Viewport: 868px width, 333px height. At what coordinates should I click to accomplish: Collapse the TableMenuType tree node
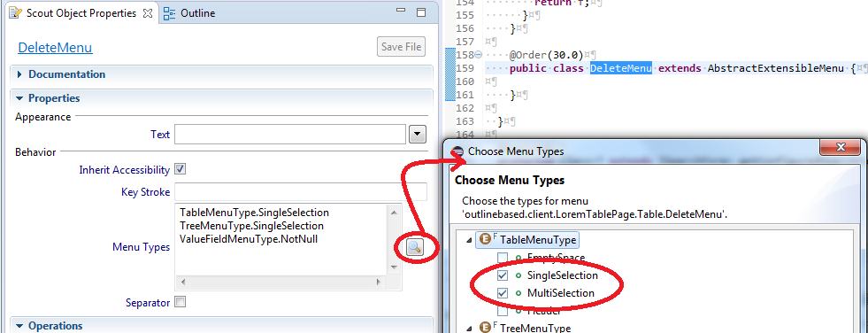470,240
